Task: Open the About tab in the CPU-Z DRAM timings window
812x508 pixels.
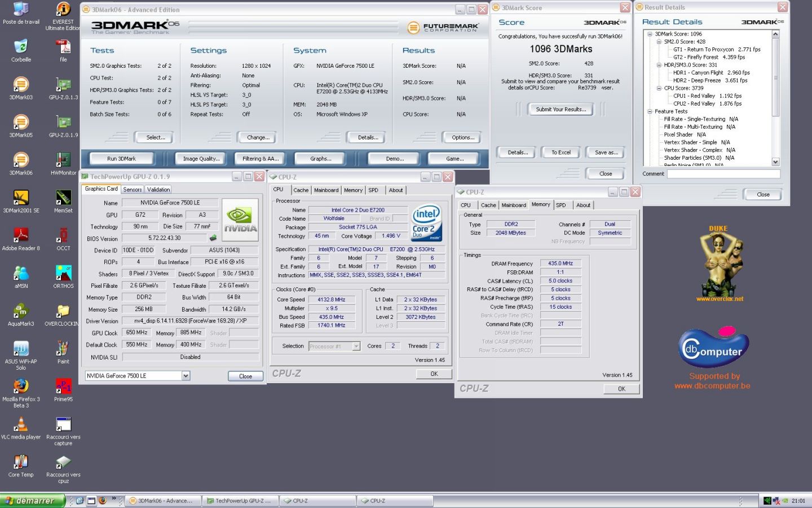Action: [583, 205]
